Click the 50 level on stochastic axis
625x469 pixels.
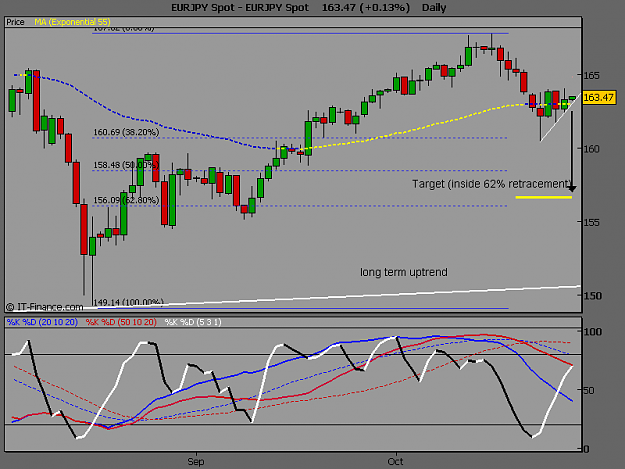[589, 390]
